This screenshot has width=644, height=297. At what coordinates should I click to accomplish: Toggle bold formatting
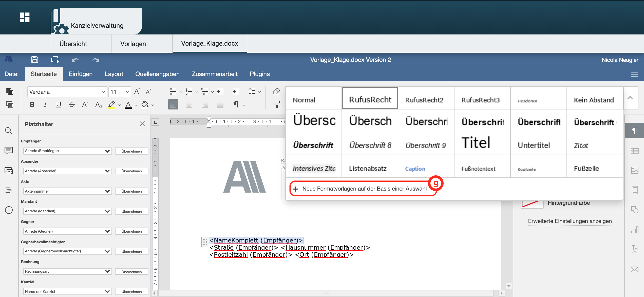[x=32, y=104]
